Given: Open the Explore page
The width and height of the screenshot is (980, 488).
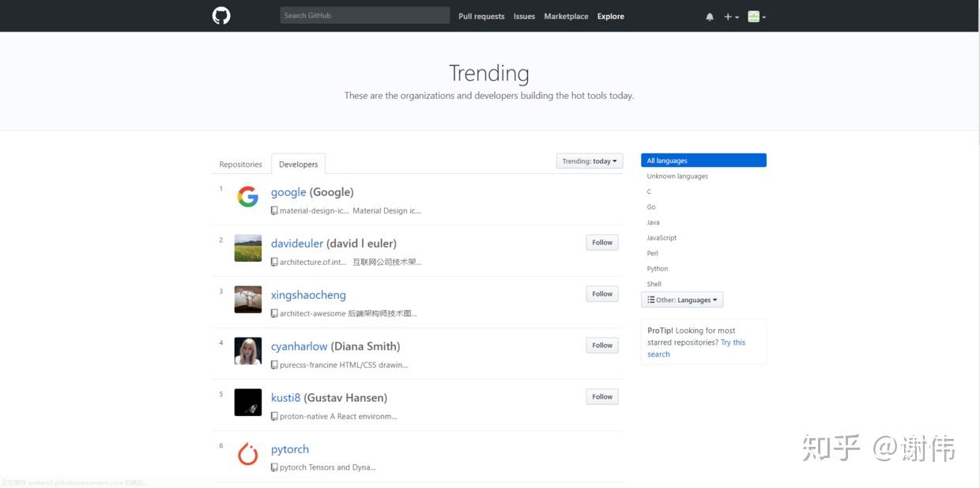Looking at the screenshot, I should 611,17.
